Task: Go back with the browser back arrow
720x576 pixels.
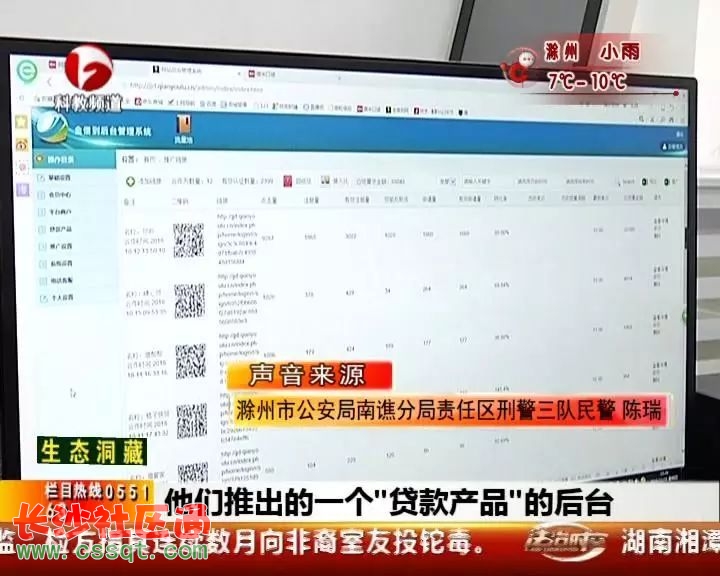Action: tap(50, 83)
